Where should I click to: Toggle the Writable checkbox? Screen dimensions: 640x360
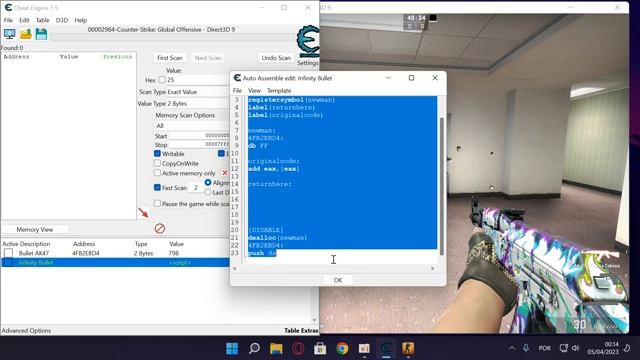tap(157, 153)
